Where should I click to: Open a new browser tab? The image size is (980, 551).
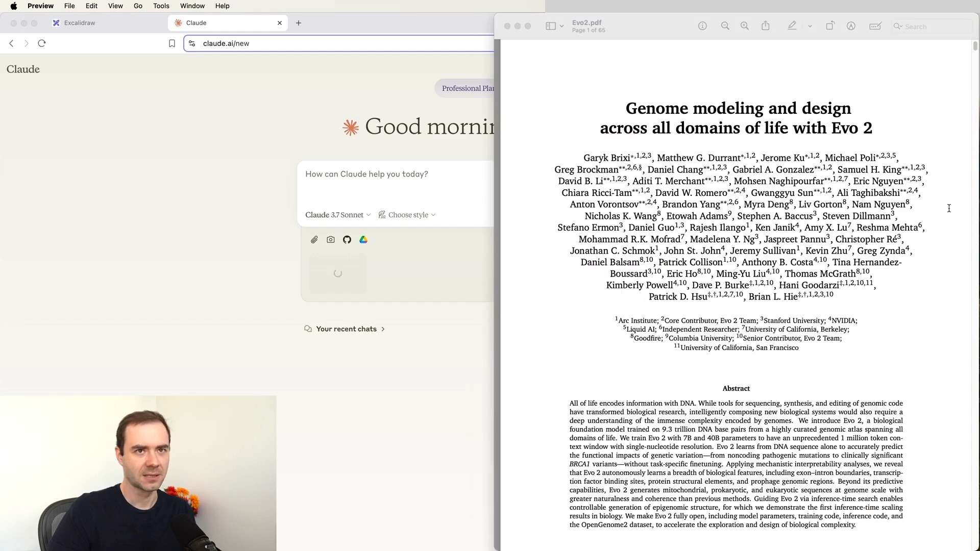[x=299, y=23]
